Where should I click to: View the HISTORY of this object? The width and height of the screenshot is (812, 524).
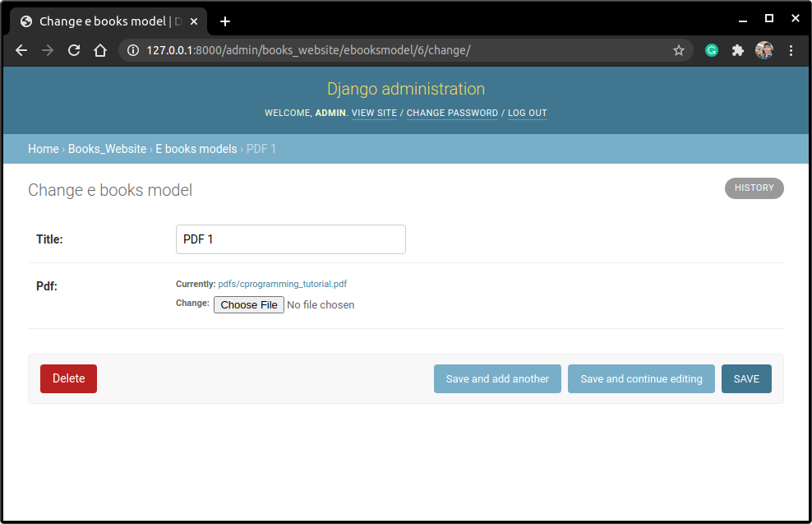click(x=754, y=188)
